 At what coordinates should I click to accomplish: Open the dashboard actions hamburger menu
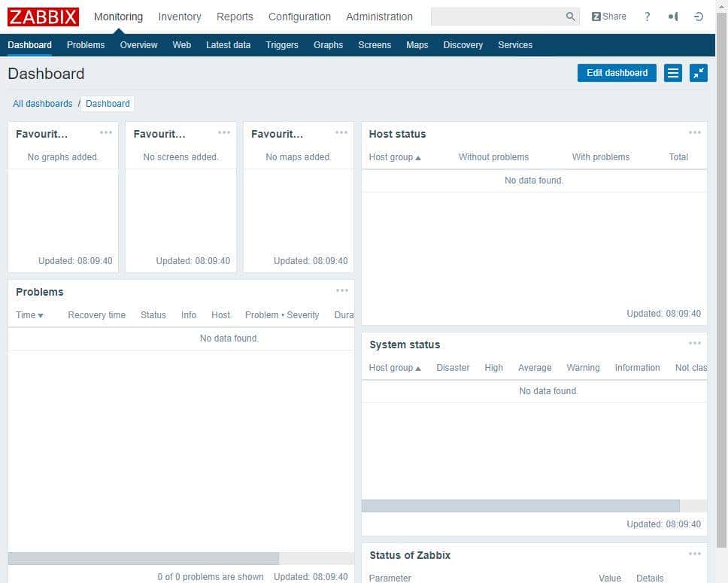tap(672, 73)
